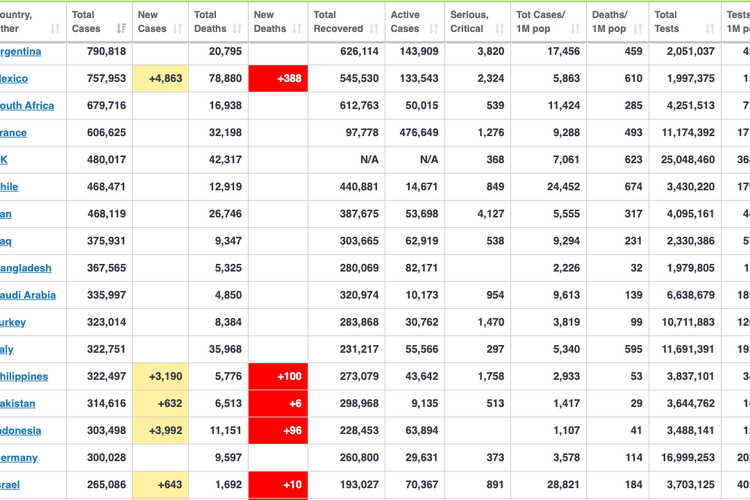Sort table by Total Deaths arrows

239,29
